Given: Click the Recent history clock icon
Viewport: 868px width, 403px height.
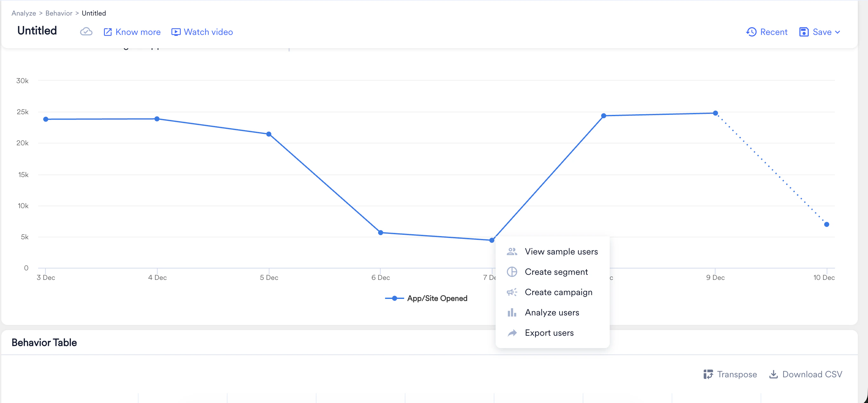Looking at the screenshot, I should pos(751,32).
